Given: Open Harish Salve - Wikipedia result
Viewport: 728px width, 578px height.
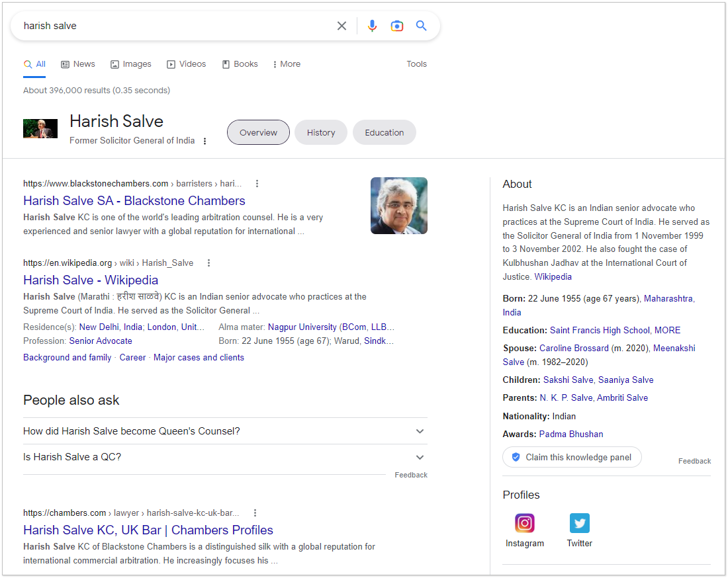Looking at the screenshot, I should [91, 280].
